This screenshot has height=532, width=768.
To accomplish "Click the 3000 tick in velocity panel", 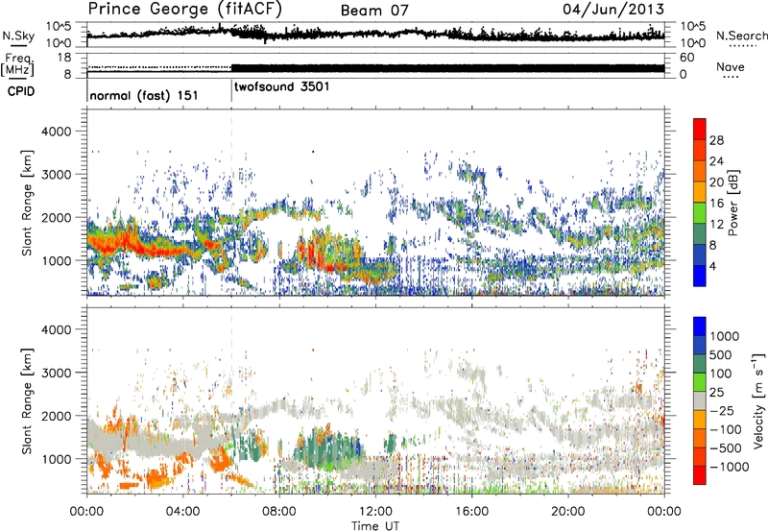I will 56,373.
